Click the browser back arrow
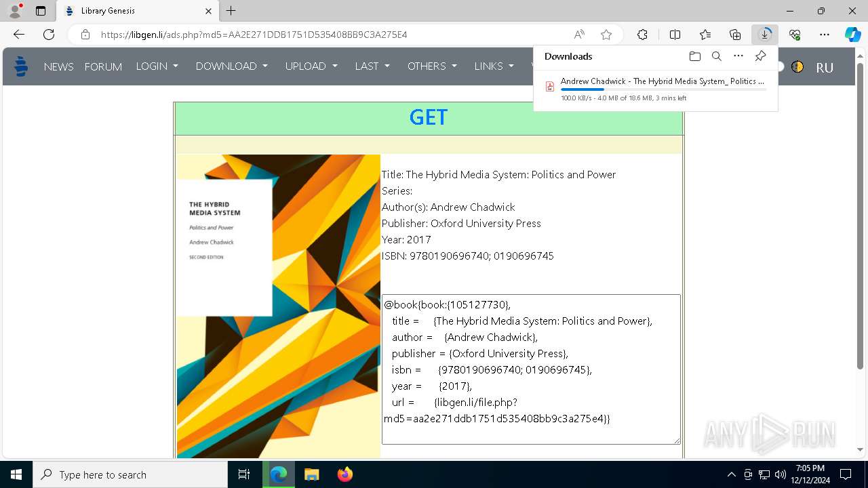868x488 pixels. click(19, 35)
